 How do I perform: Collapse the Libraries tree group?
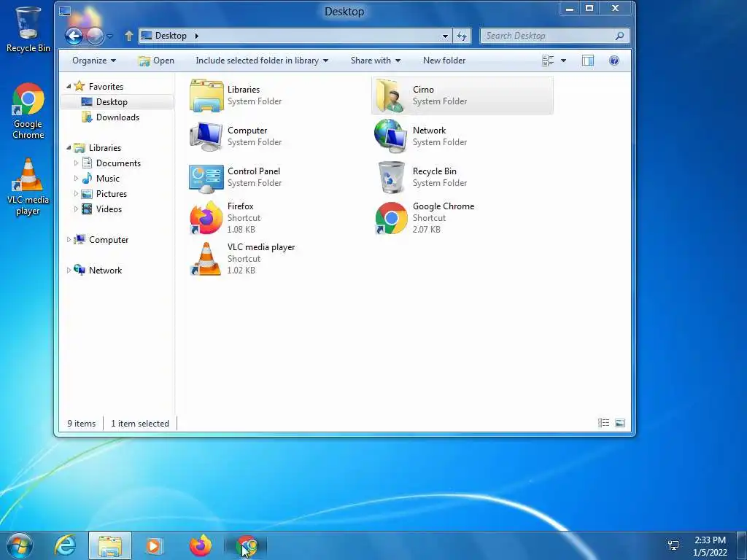click(x=69, y=147)
